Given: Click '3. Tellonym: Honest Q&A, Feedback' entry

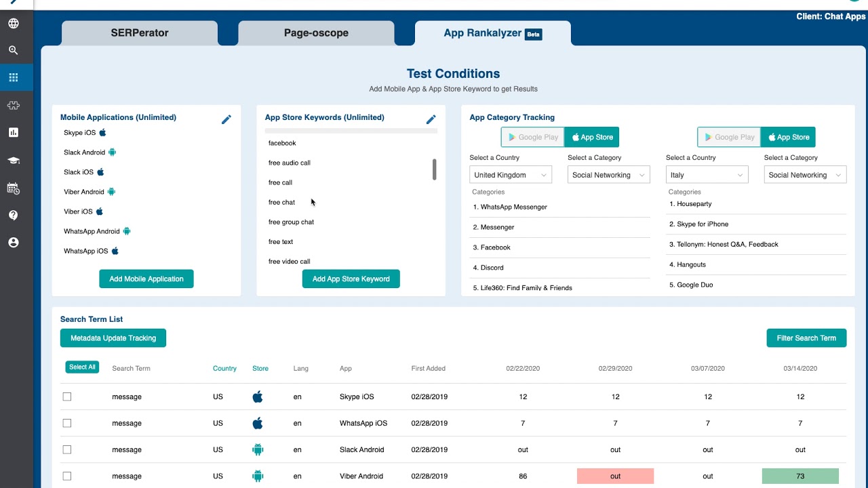Looking at the screenshot, I should (x=724, y=244).
